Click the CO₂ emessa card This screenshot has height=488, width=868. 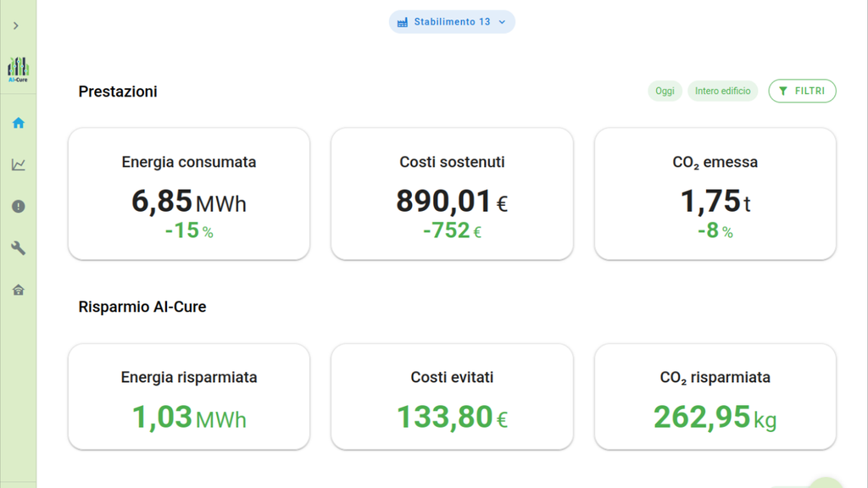pyautogui.click(x=715, y=194)
